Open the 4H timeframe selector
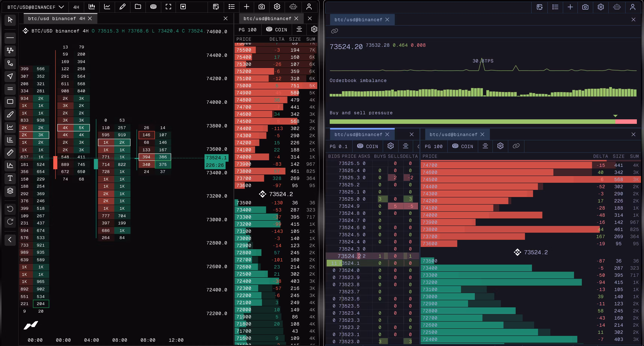This screenshot has height=346, width=644. click(x=76, y=7)
